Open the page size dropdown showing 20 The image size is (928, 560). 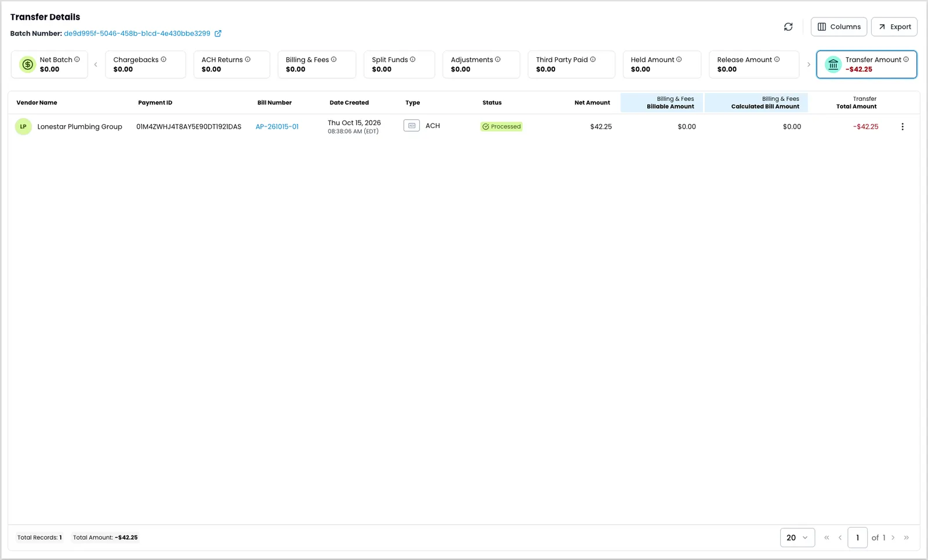click(x=797, y=537)
